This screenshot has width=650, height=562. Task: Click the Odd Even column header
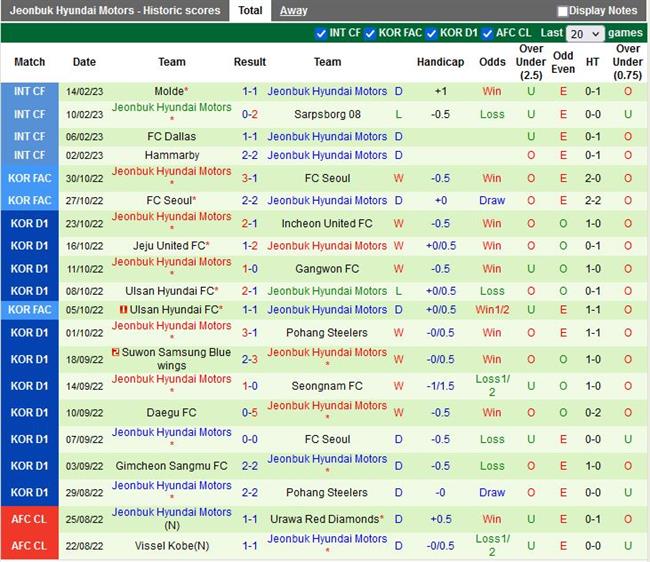point(563,62)
